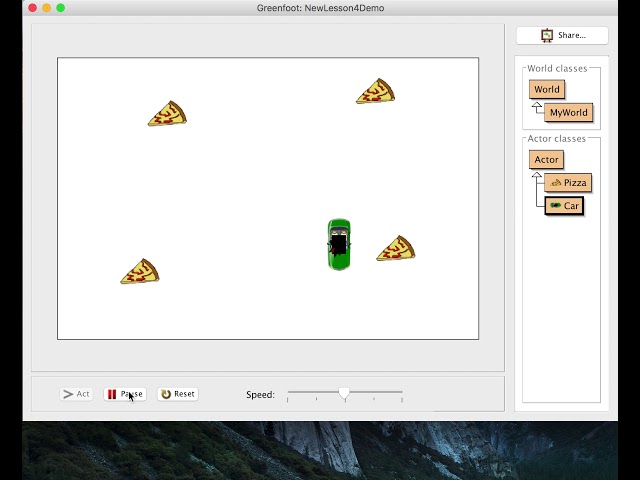Image resolution: width=640 pixels, height=480 pixels.
Task: Pause the running scenario
Action: [125, 394]
